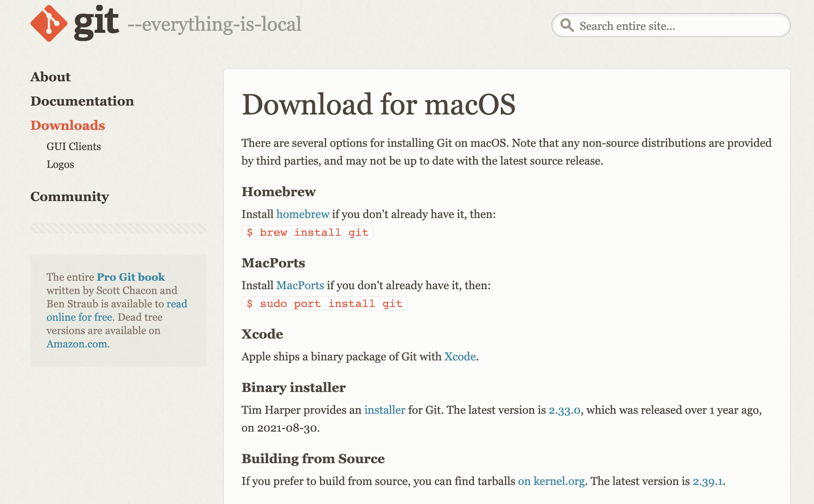Screen dimensions: 814x504
Task: Select the Downloads menu item
Action: coord(68,125)
